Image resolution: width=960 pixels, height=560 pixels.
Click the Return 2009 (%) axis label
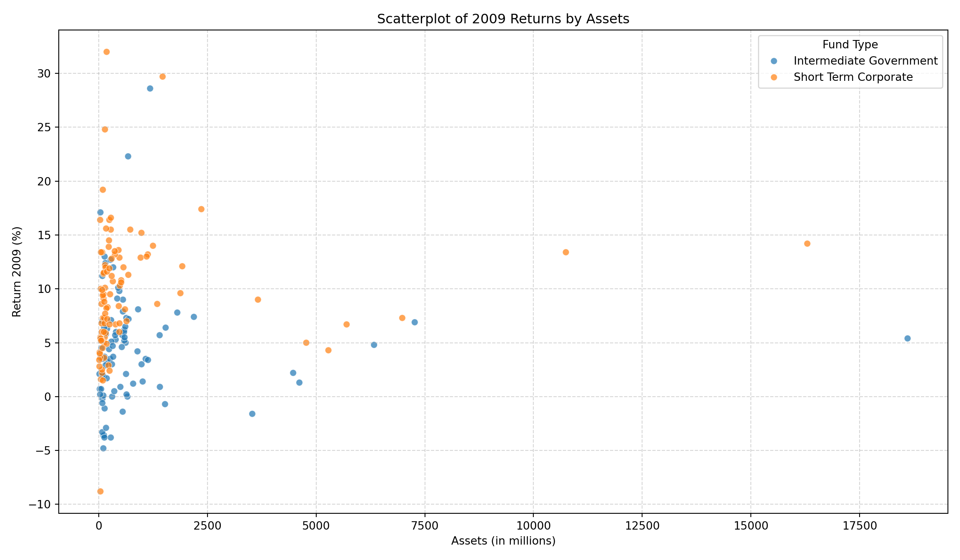pyautogui.click(x=17, y=272)
